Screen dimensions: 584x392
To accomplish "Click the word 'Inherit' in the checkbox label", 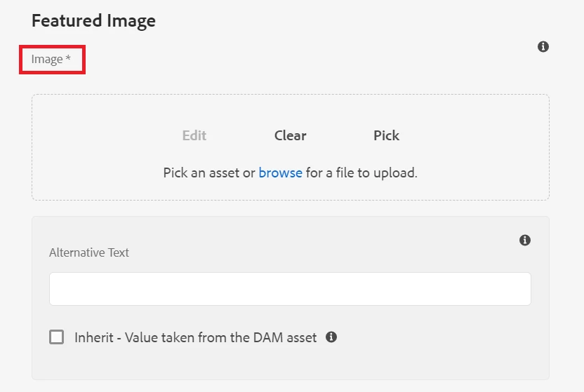I will click(93, 337).
